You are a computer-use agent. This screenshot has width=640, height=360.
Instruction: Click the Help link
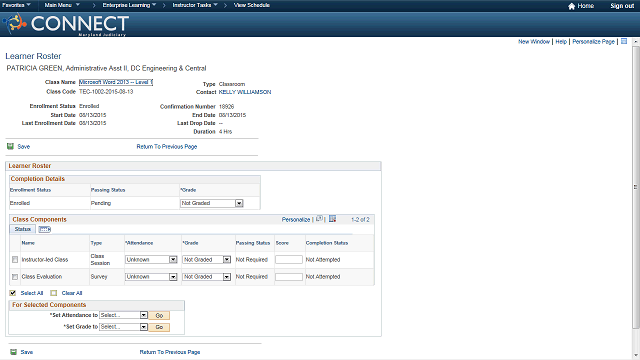pos(561,42)
